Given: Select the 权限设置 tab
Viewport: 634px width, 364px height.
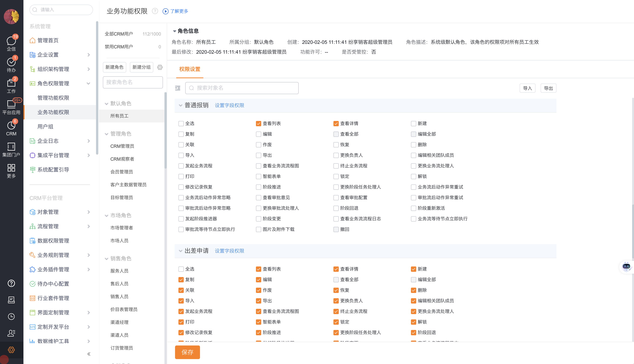Looking at the screenshot, I should pyautogui.click(x=189, y=69).
